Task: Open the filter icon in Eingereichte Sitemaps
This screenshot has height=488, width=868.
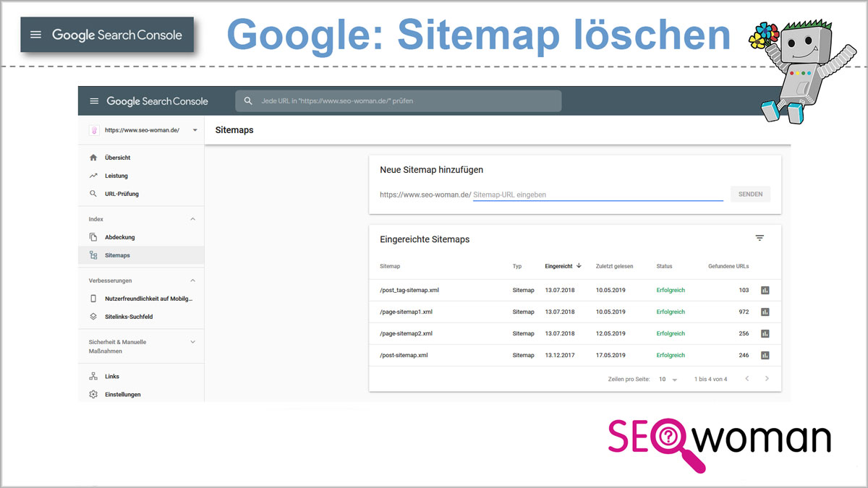Action: pyautogui.click(x=759, y=238)
